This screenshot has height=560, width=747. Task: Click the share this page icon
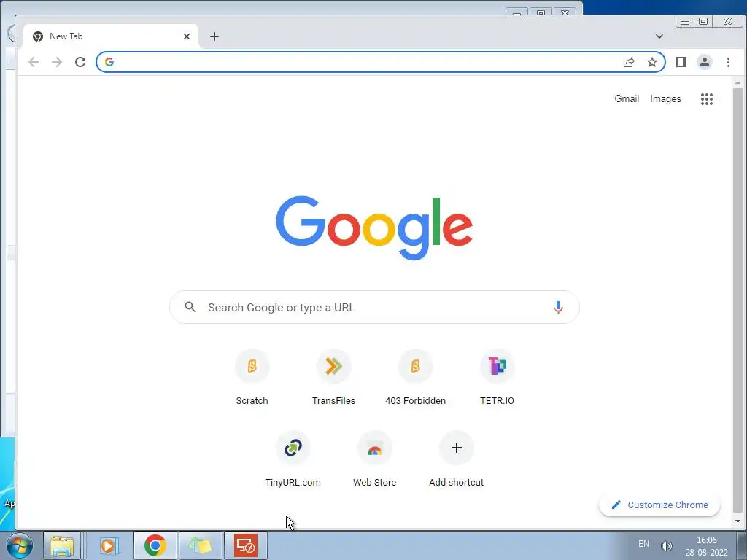(629, 62)
